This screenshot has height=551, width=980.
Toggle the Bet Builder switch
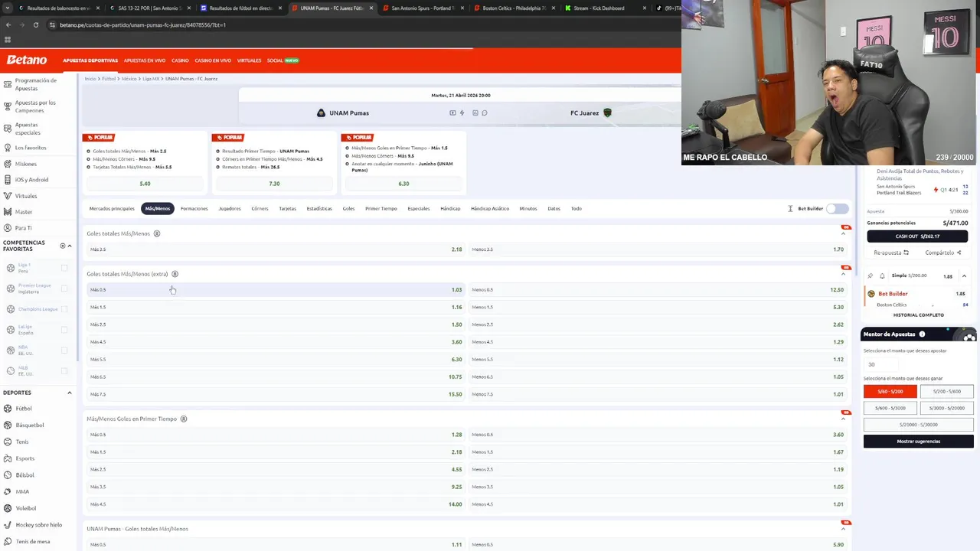coord(838,208)
